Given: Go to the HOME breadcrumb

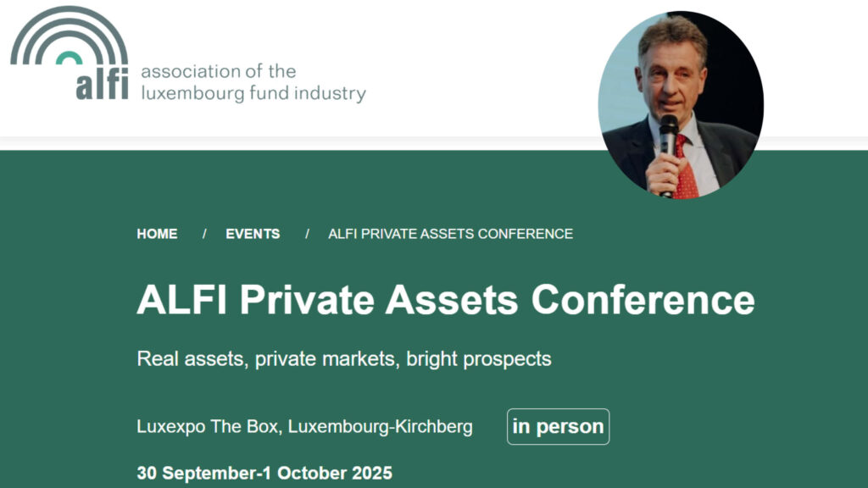Looking at the screenshot, I should [157, 234].
